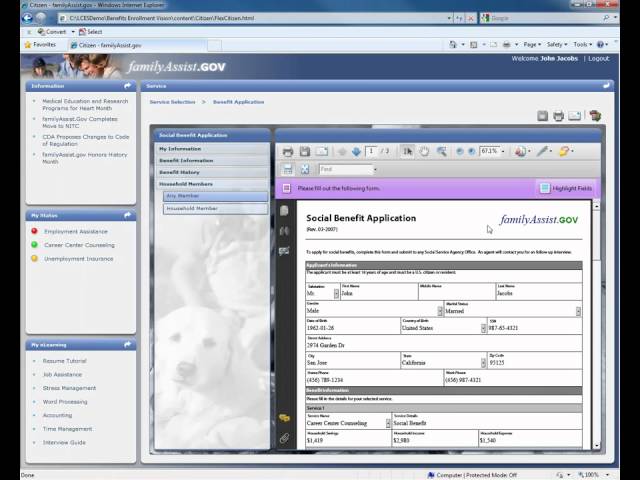Click the Service Selection breadcrumb
This screenshot has width=640, height=480.
click(x=172, y=102)
